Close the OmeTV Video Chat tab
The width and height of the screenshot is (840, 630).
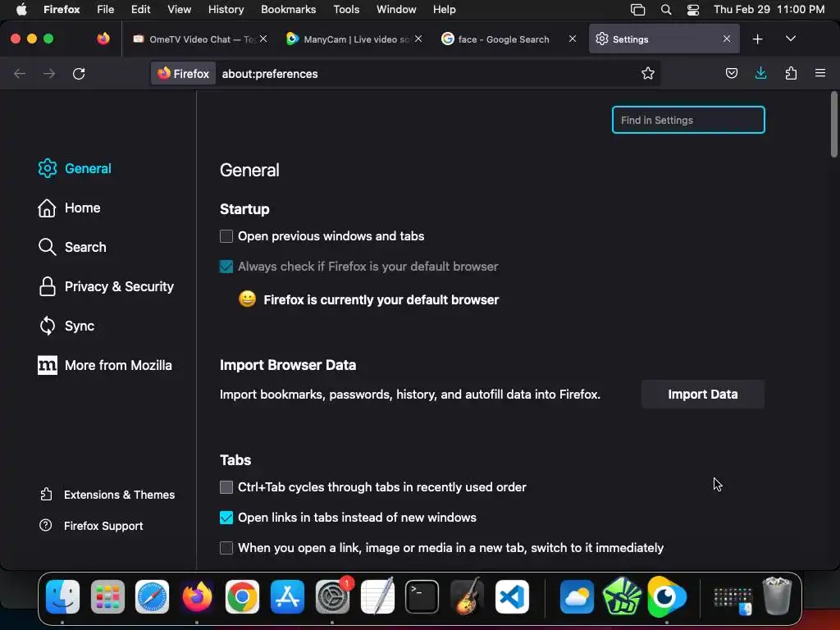(263, 39)
